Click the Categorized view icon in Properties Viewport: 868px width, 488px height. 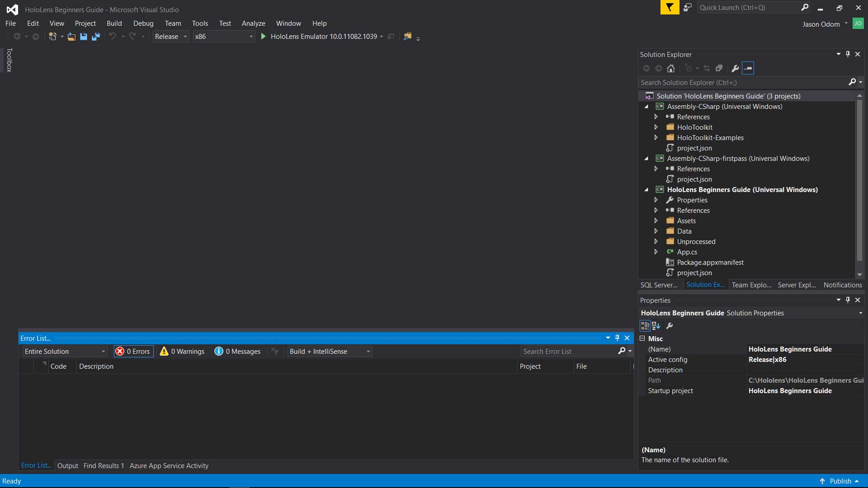point(645,326)
